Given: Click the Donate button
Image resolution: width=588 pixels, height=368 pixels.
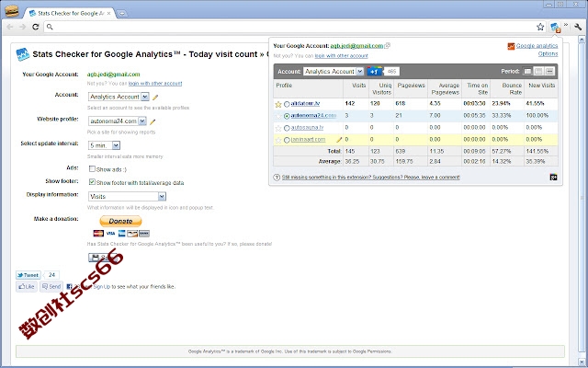Looking at the screenshot, I should click(120, 221).
